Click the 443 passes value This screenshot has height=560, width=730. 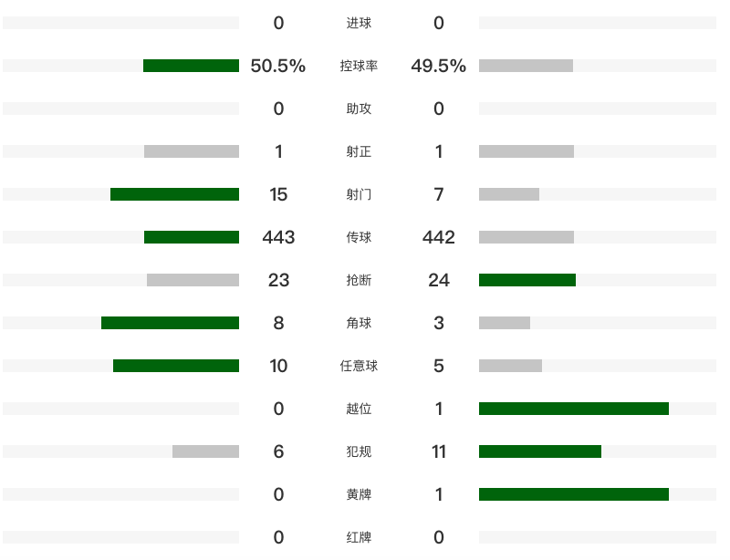coord(278,237)
